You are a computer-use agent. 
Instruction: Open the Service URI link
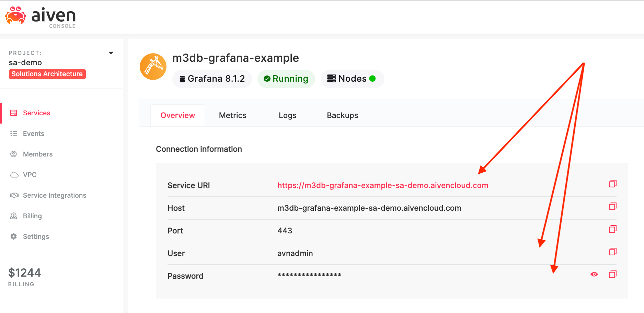point(383,186)
